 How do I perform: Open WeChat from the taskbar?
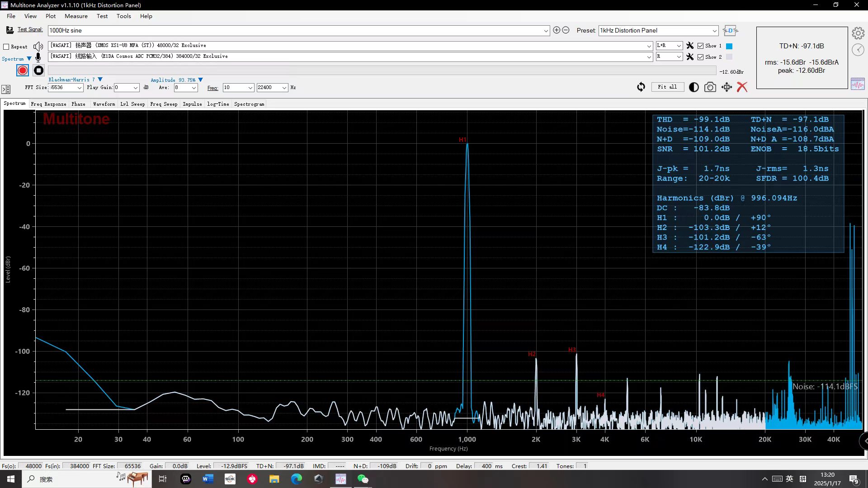tap(363, 479)
